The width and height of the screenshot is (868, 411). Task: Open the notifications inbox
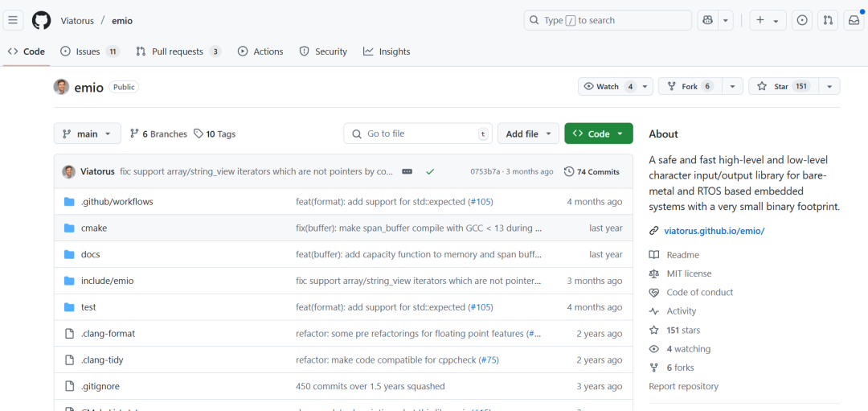[x=854, y=20]
